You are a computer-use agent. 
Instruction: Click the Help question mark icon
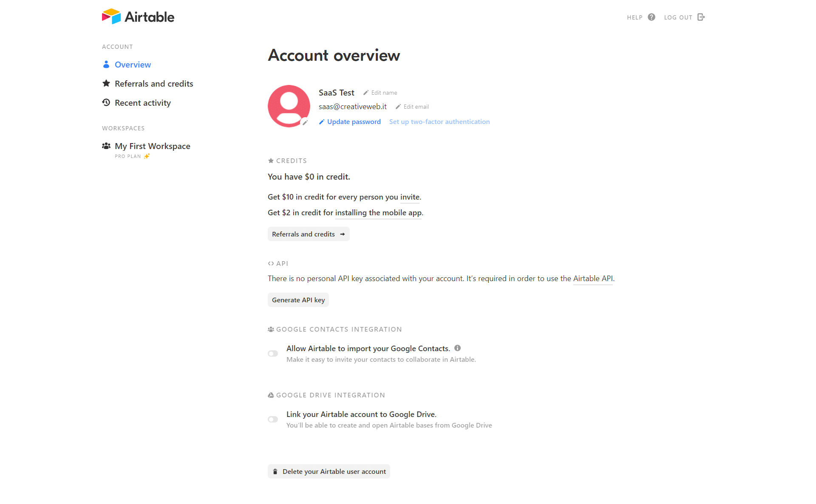[651, 17]
